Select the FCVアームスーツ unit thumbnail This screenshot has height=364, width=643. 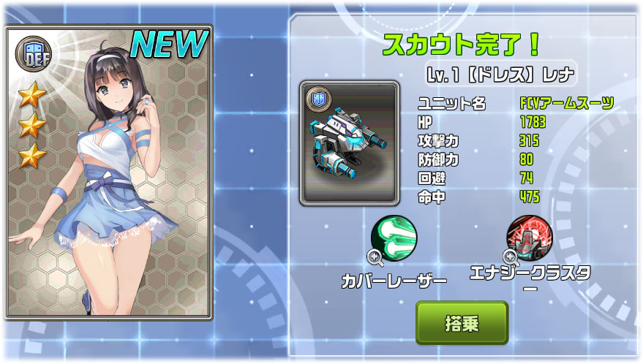(350, 143)
